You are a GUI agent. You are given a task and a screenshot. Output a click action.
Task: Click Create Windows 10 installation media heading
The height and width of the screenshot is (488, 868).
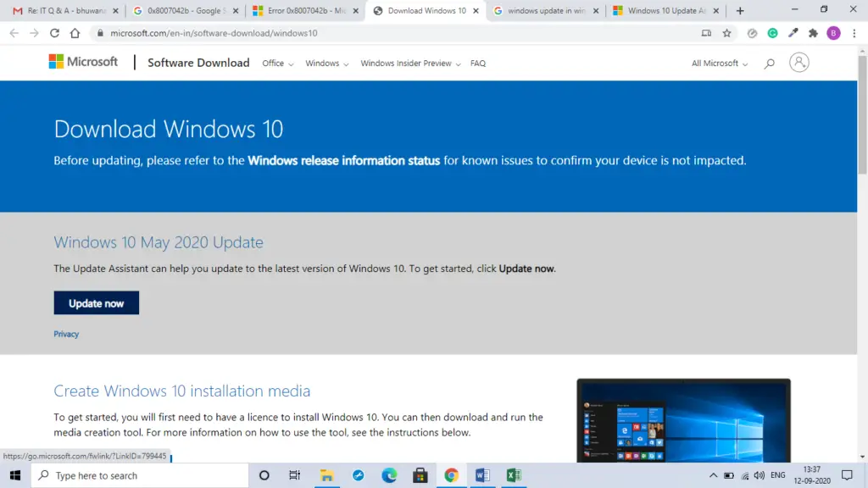pos(181,391)
